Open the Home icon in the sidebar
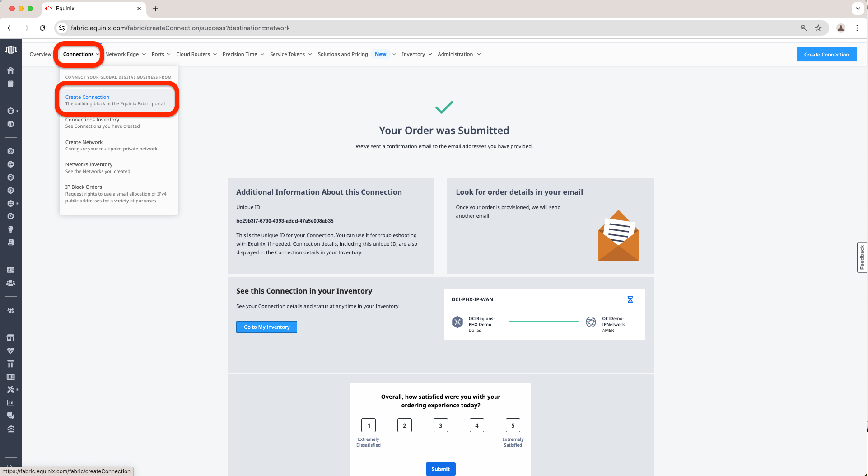868x476 pixels. tap(11, 70)
